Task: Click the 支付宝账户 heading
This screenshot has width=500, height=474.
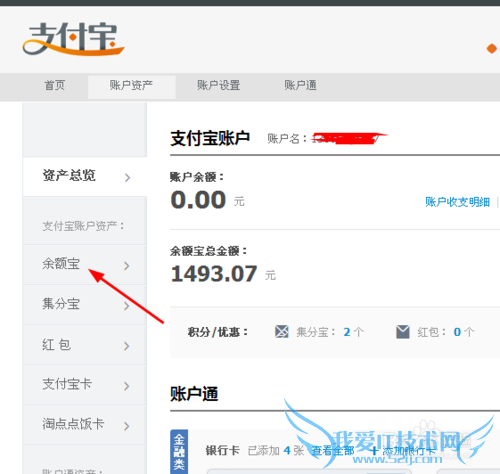Action: tap(210, 138)
